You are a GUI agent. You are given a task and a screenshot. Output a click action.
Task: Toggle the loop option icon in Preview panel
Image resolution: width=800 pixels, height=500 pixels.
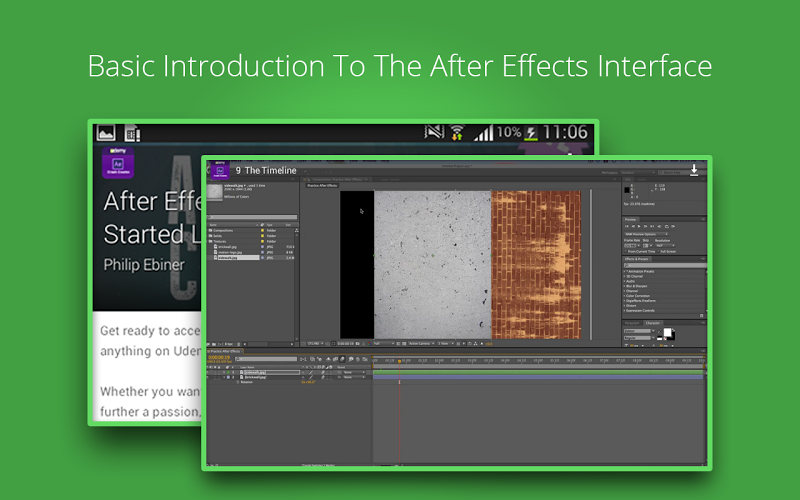pos(667,226)
